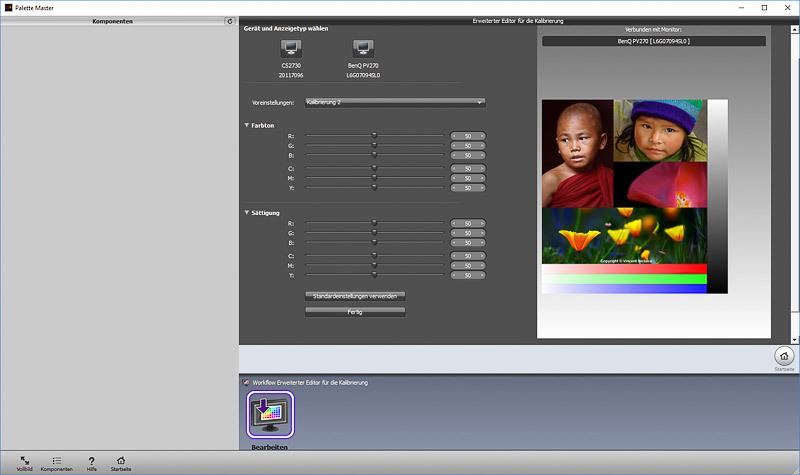Open Hilfe help icon
The image size is (800, 475).
click(91, 460)
